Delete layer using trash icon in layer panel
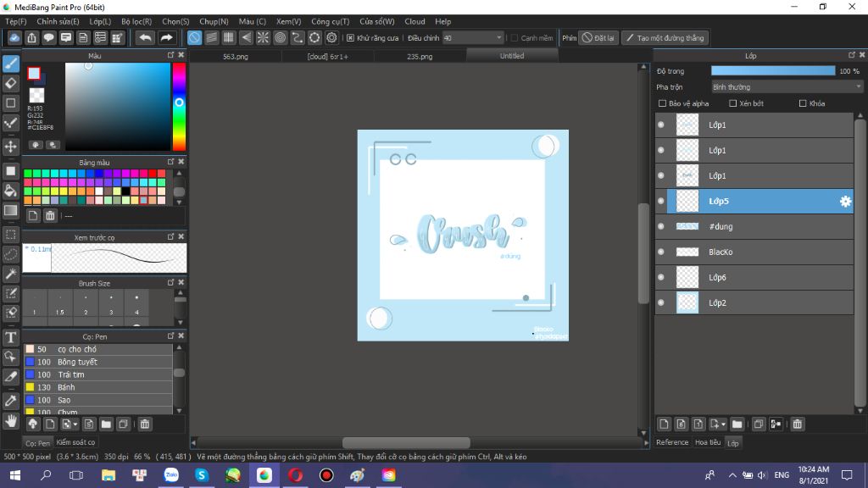868x488 pixels. [x=798, y=424]
